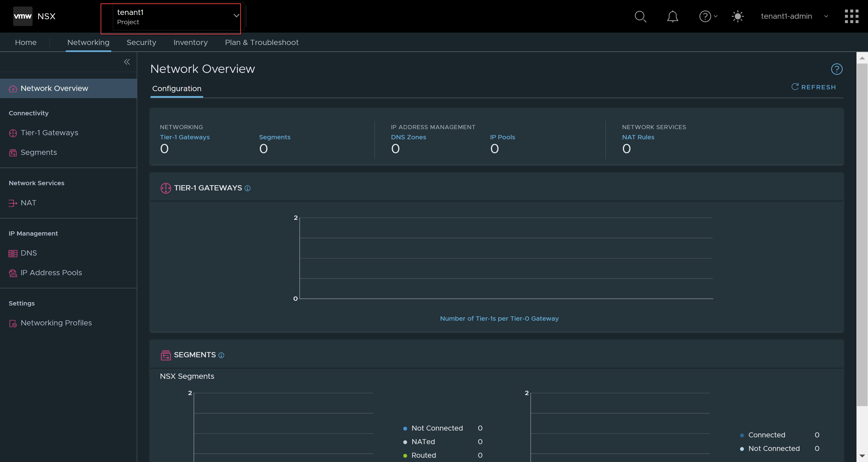The width and height of the screenshot is (868, 462).
Task: Follow the DNS Zones link
Action: [408, 137]
